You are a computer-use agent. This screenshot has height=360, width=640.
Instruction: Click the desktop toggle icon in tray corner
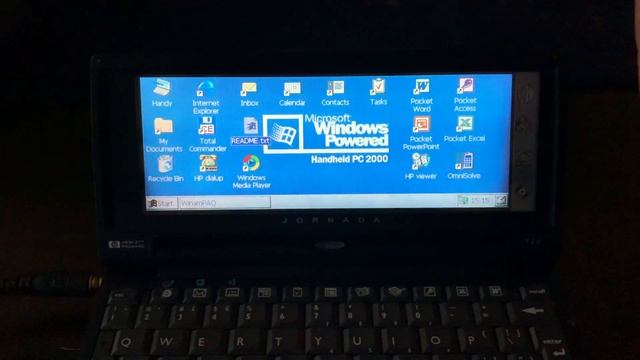point(501,200)
